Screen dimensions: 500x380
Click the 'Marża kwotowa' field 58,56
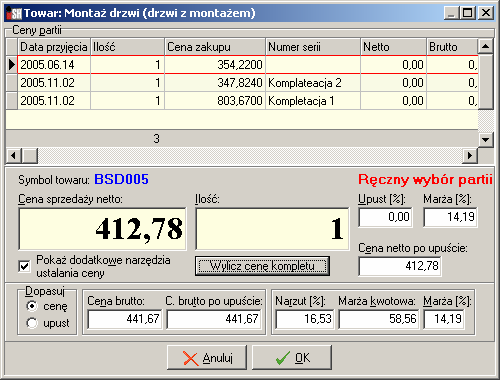379,319
